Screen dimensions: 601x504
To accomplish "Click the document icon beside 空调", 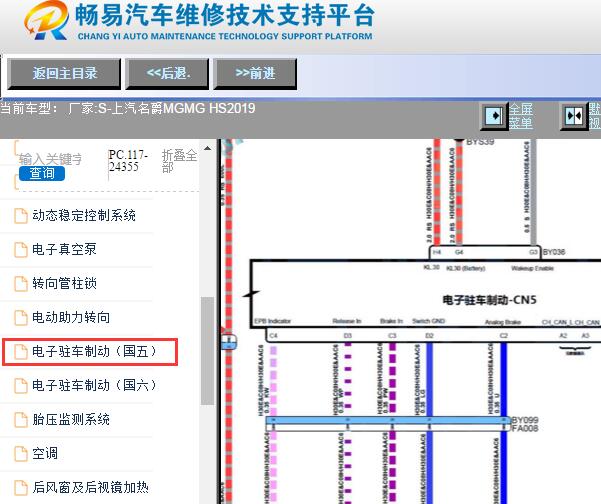I will (x=21, y=454).
